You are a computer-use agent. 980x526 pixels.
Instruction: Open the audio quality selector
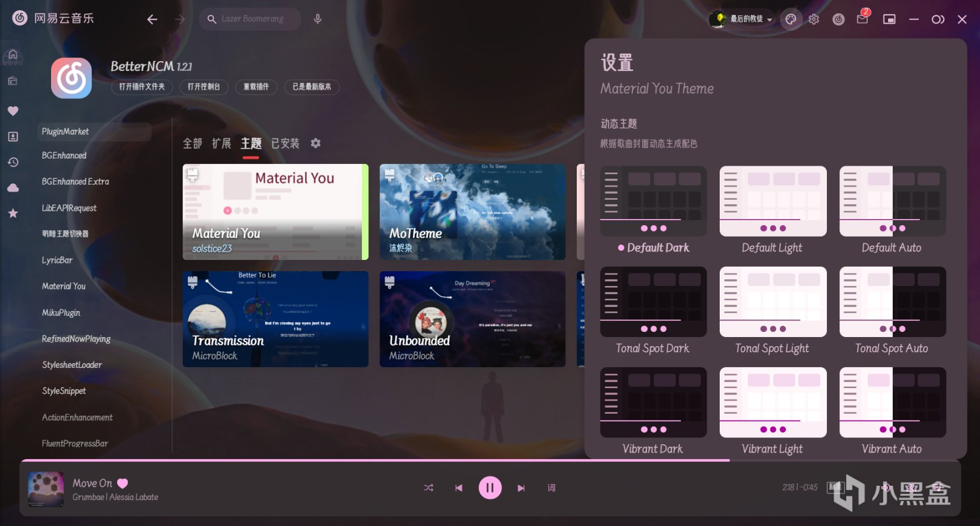pyautogui.click(x=835, y=487)
